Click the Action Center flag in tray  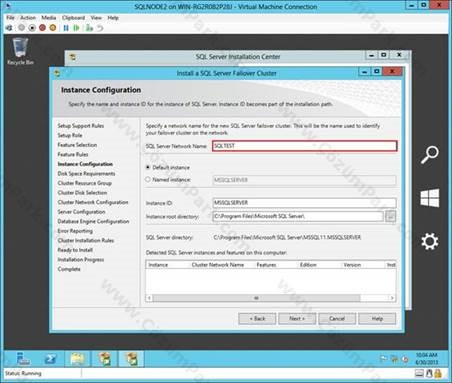coord(383,359)
